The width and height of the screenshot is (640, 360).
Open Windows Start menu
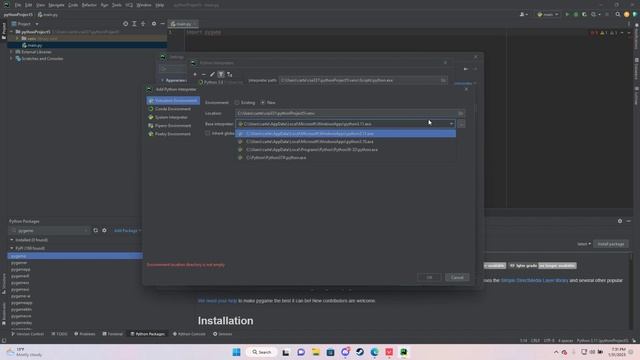coord(236,352)
